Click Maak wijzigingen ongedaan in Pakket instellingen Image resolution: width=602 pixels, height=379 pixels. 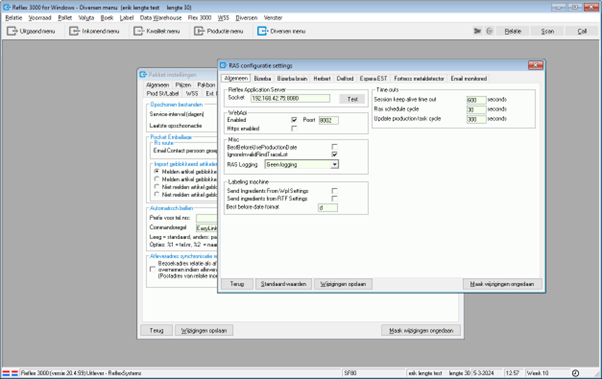421,330
